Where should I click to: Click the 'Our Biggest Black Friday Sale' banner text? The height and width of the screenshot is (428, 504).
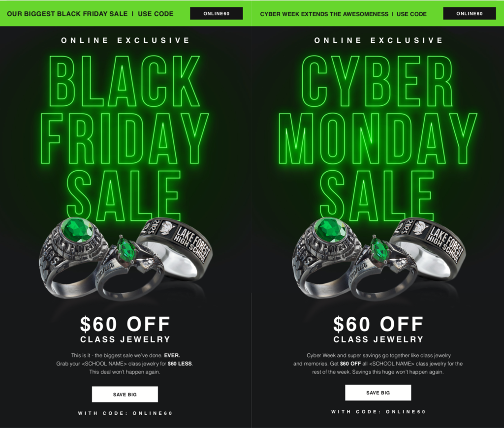click(x=67, y=14)
